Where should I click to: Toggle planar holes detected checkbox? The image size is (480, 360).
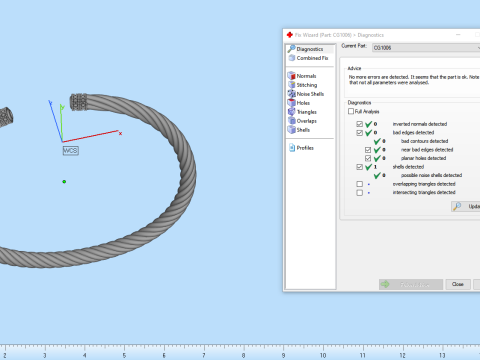pos(368,158)
